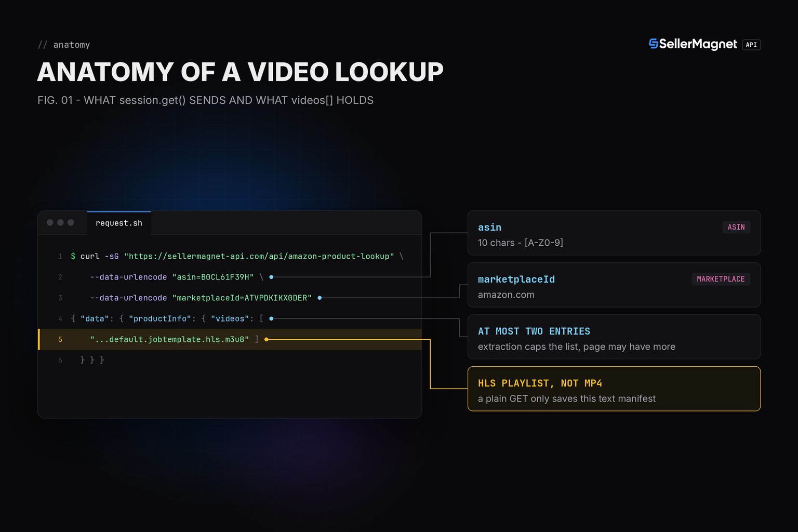Click the amazon.com description text
Screen dimensions: 798x532
tap(506, 295)
